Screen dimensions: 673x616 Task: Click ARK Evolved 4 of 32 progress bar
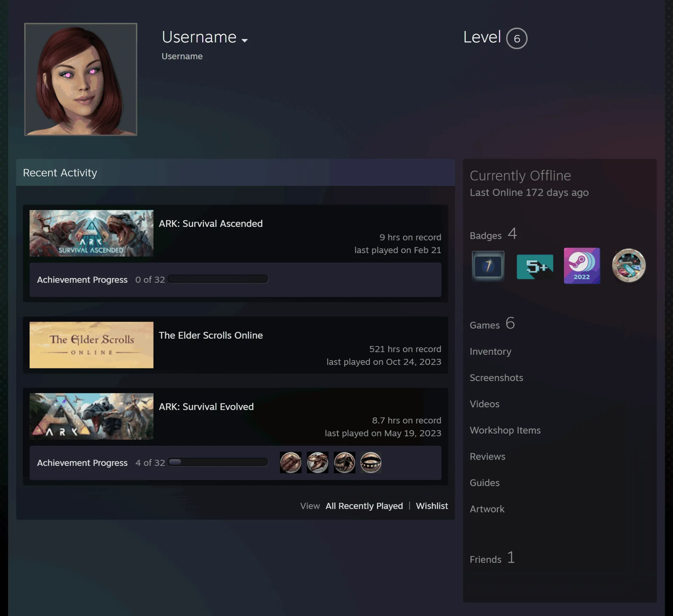(218, 462)
